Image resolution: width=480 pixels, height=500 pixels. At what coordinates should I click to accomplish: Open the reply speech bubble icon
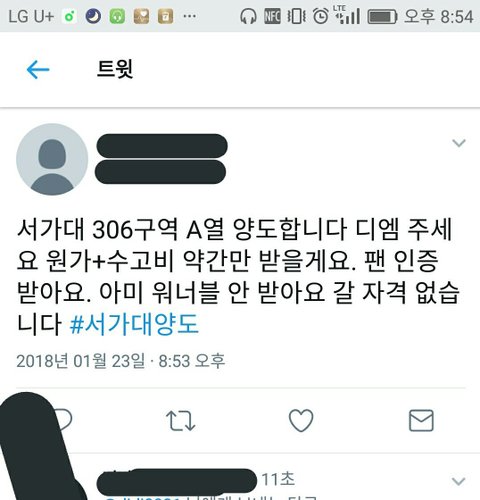tap(63, 419)
